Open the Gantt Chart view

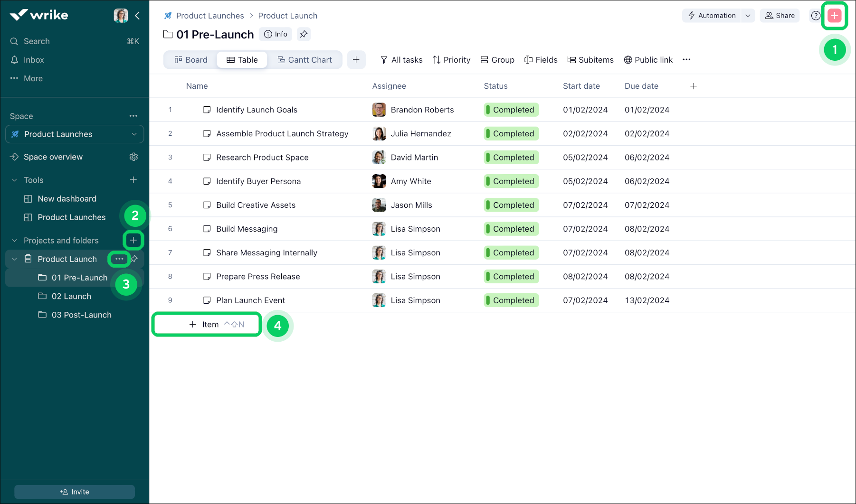[x=304, y=60]
